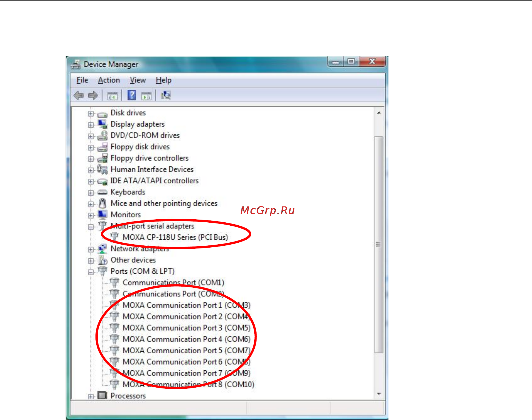Click the DVD/CD-ROM drives icon
This screenshot has width=532, height=420.
point(103,136)
